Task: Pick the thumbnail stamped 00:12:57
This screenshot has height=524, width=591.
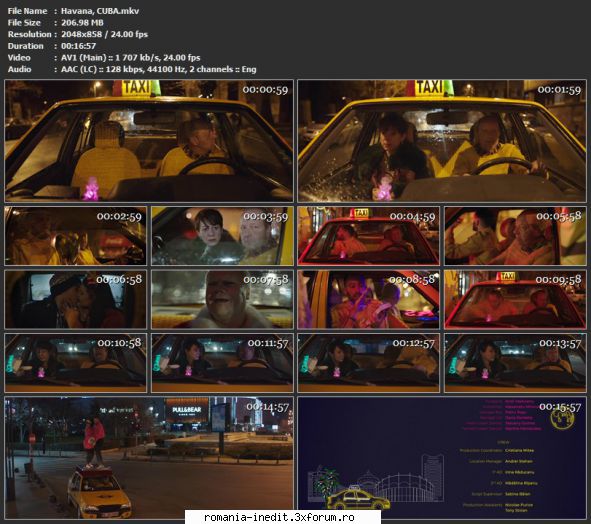Action: click(x=369, y=363)
